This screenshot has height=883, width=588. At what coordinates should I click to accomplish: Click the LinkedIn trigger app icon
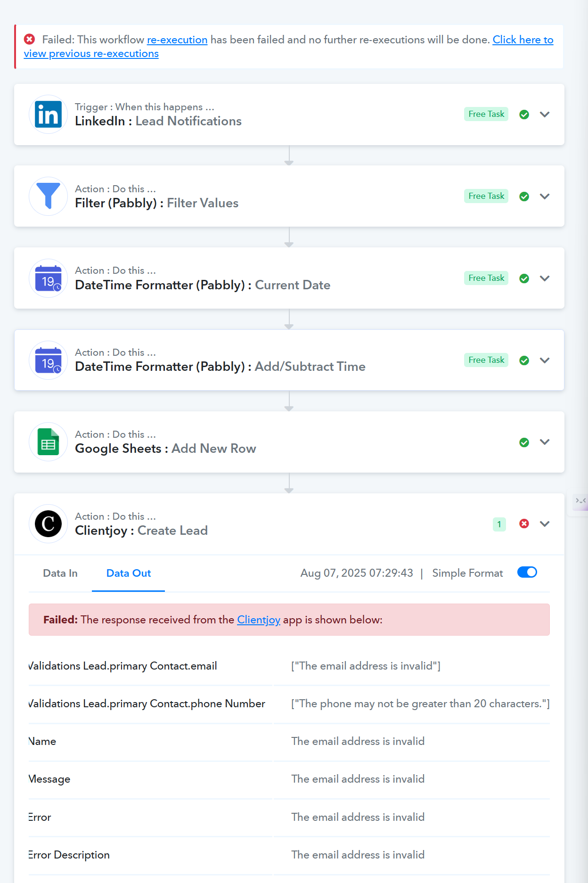click(48, 114)
